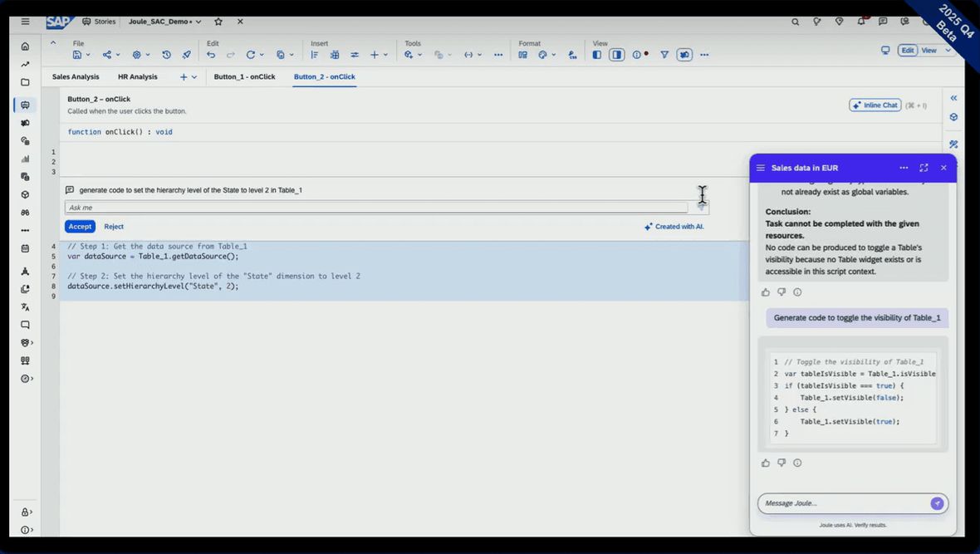Go to Home in the left sidebar
The width and height of the screenshot is (980, 554).
(25, 47)
